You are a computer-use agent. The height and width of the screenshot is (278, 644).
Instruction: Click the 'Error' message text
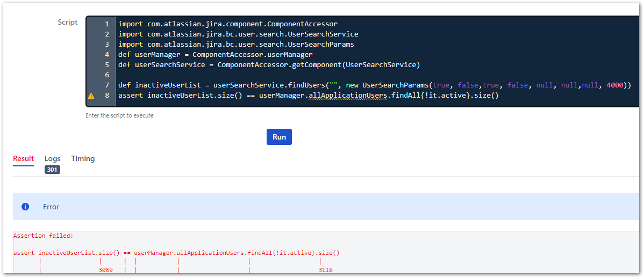coord(51,207)
